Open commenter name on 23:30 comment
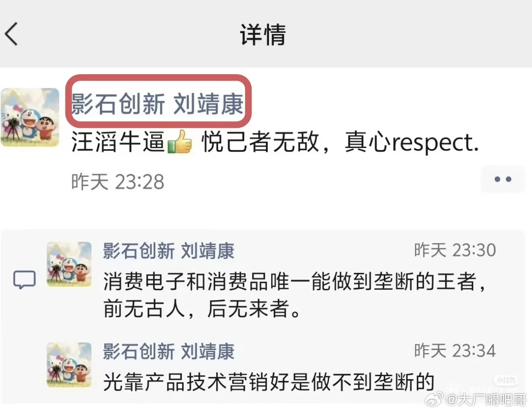The image size is (532, 412). [x=168, y=251]
